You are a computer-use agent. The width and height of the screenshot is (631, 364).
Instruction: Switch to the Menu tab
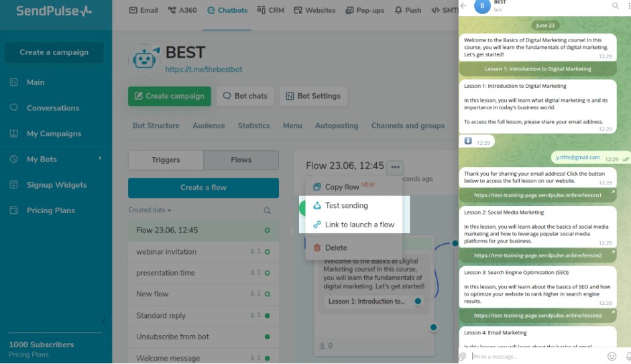(292, 125)
